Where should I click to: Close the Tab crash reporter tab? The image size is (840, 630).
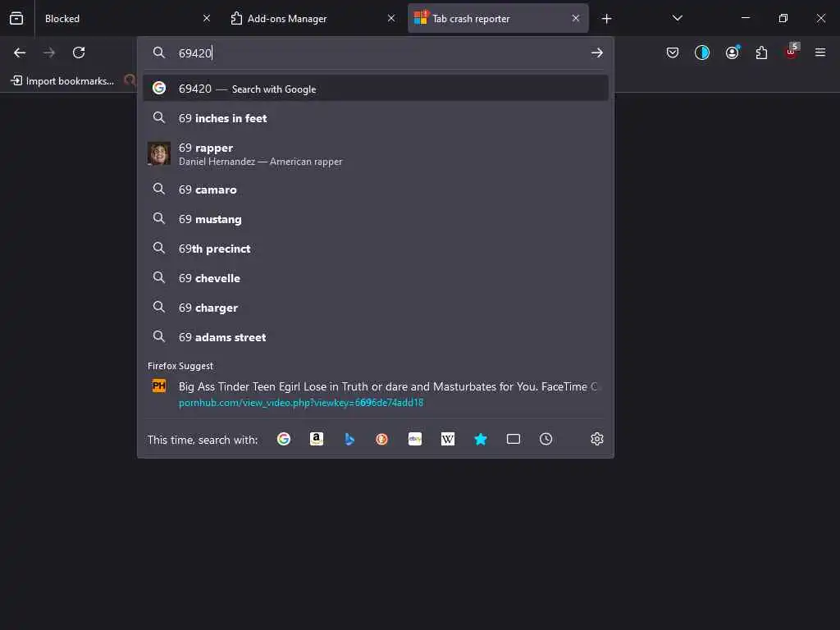point(576,18)
